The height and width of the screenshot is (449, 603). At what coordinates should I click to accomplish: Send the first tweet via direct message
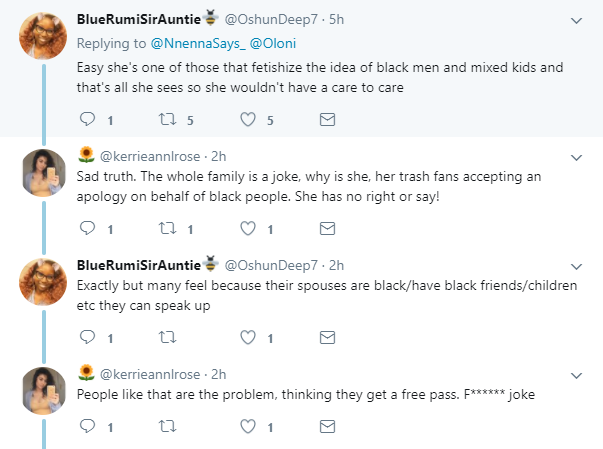coord(327,120)
